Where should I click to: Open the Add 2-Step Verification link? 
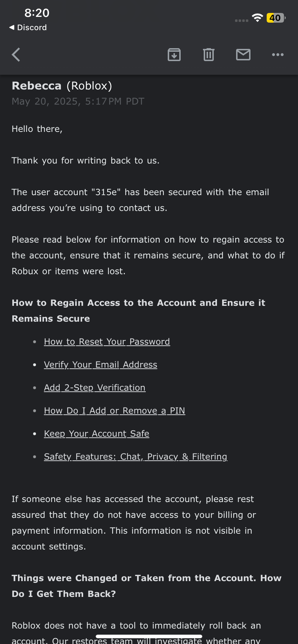(x=95, y=388)
